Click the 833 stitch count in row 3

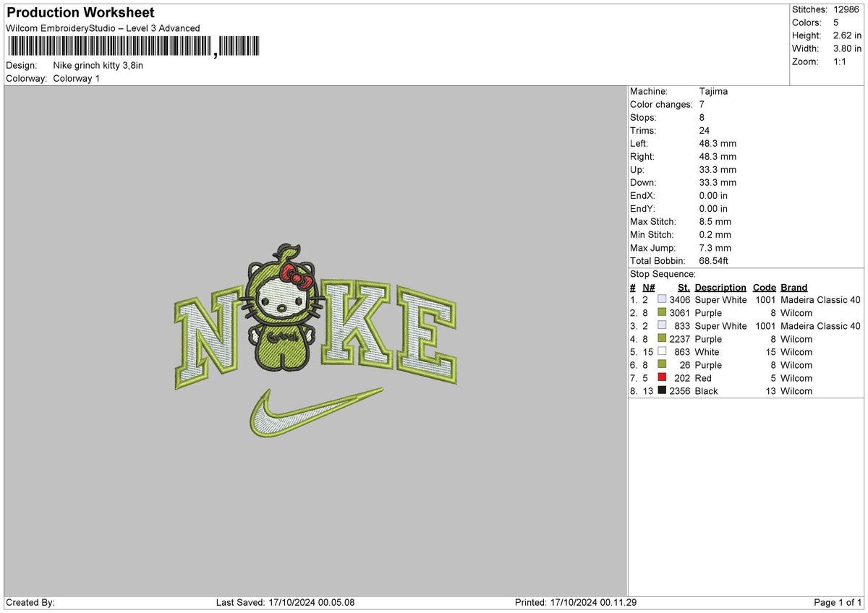683,326
